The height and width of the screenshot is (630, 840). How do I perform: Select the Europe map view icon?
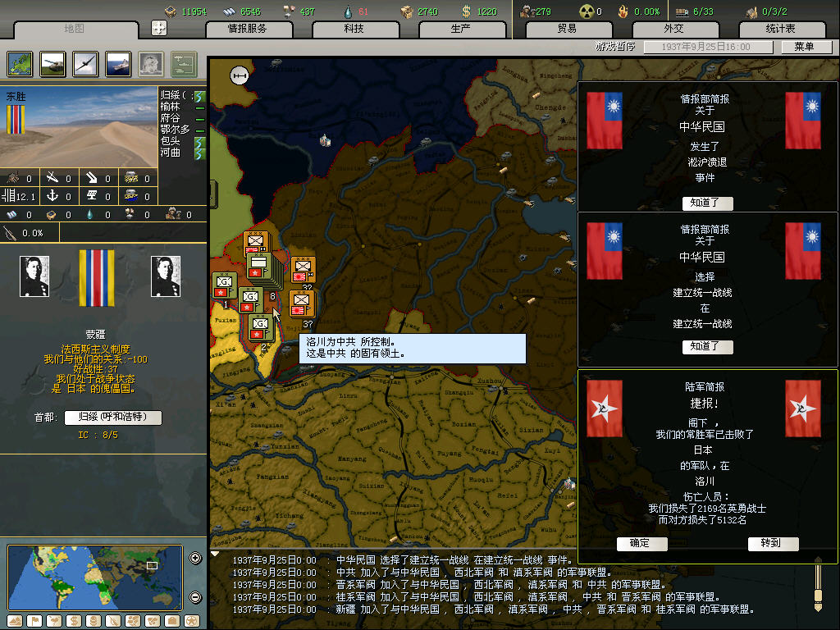click(20, 64)
